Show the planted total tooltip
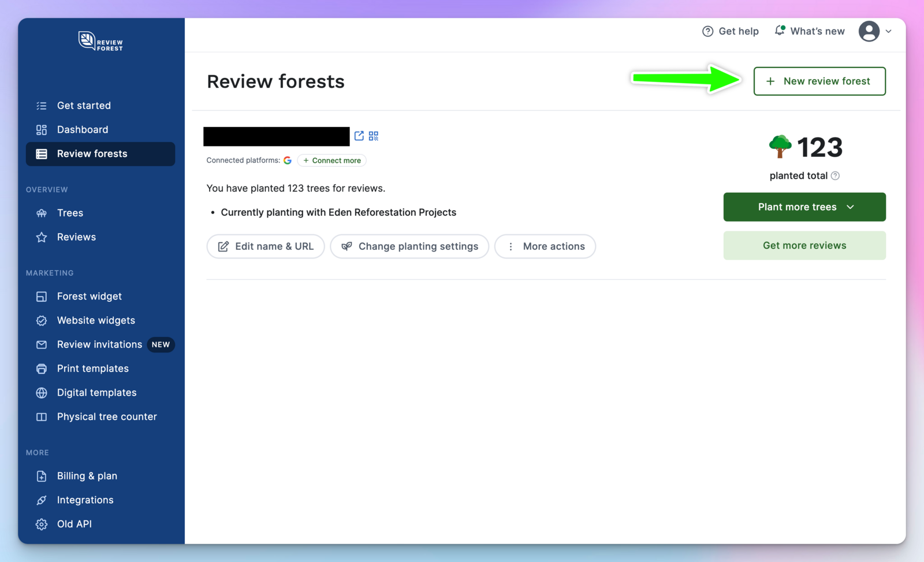The height and width of the screenshot is (562, 924). point(836,175)
